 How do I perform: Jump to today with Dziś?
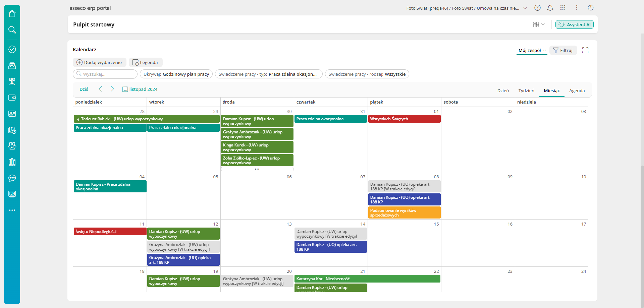coord(84,89)
